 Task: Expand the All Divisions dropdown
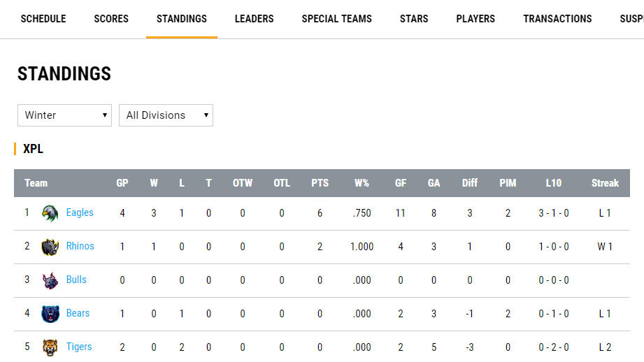click(x=166, y=115)
